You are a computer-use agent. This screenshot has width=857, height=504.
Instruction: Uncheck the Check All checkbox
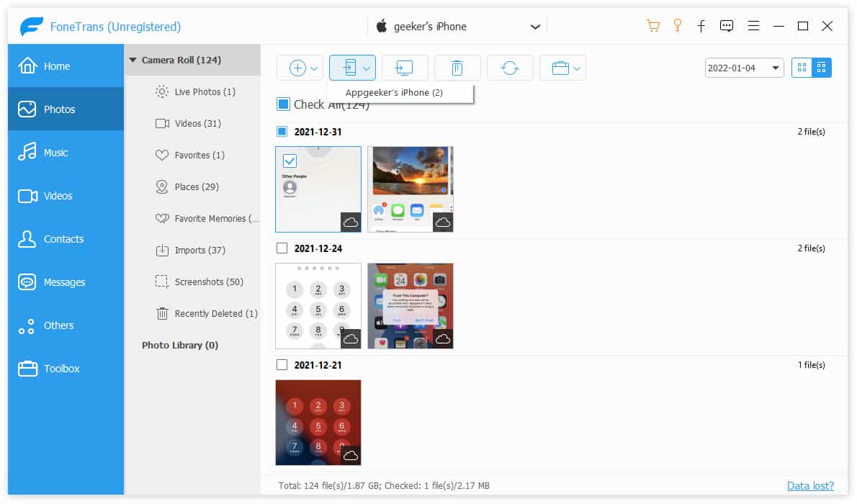click(283, 104)
